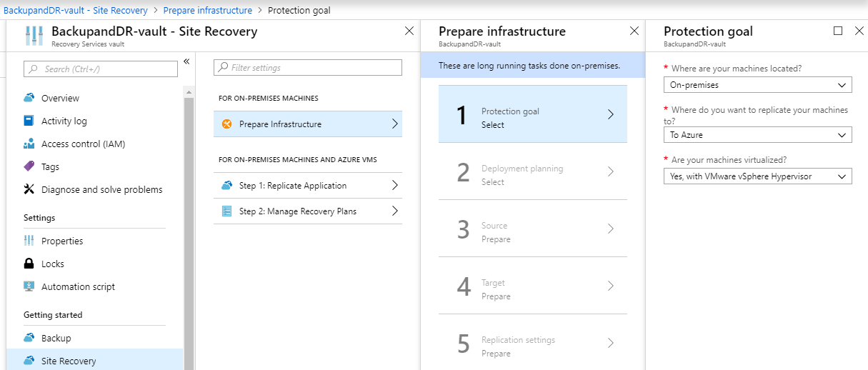Click the Filter settings input field
This screenshot has height=370, width=868.
[x=308, y=68]
